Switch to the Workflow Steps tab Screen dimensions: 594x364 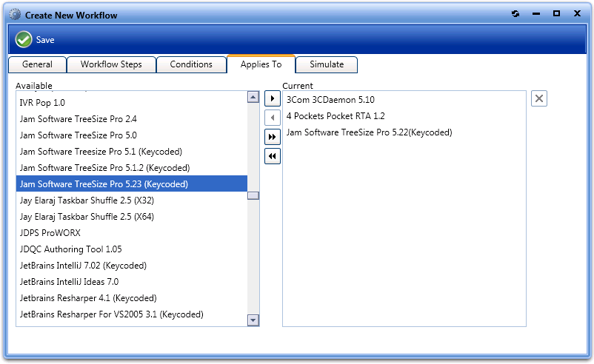pyautogui.click(x=111, y=64)
